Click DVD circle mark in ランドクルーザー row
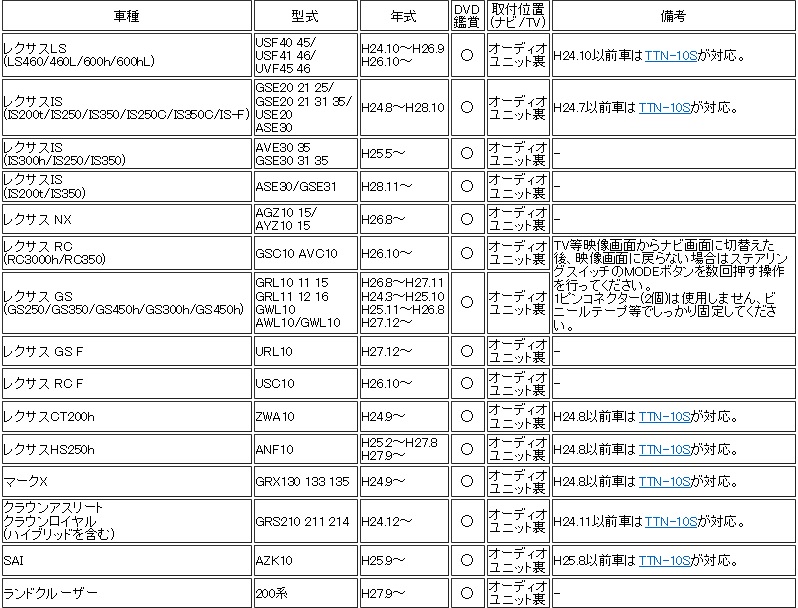The image size is (798, 608). [467, 593]
